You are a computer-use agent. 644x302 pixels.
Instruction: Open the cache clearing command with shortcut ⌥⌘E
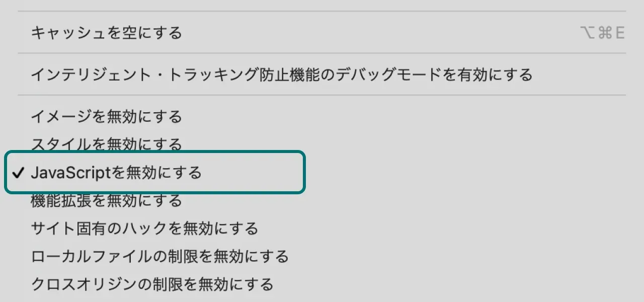(x=108, y=32)
